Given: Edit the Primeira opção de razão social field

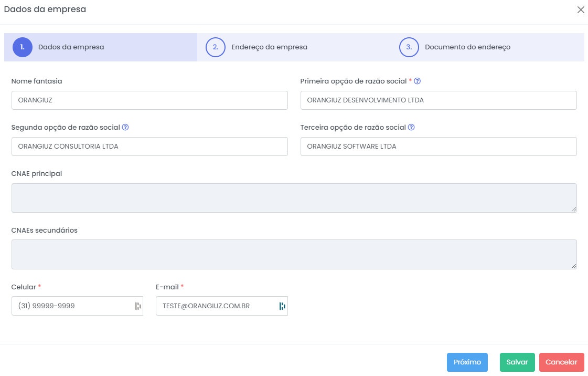Looking at the screenshot, I should [439, 100].
